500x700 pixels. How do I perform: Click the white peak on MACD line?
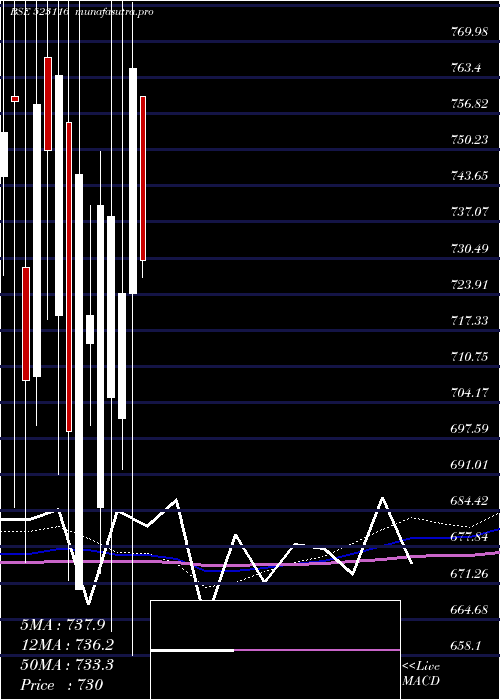pyautogui.click(x=382, y=498)
